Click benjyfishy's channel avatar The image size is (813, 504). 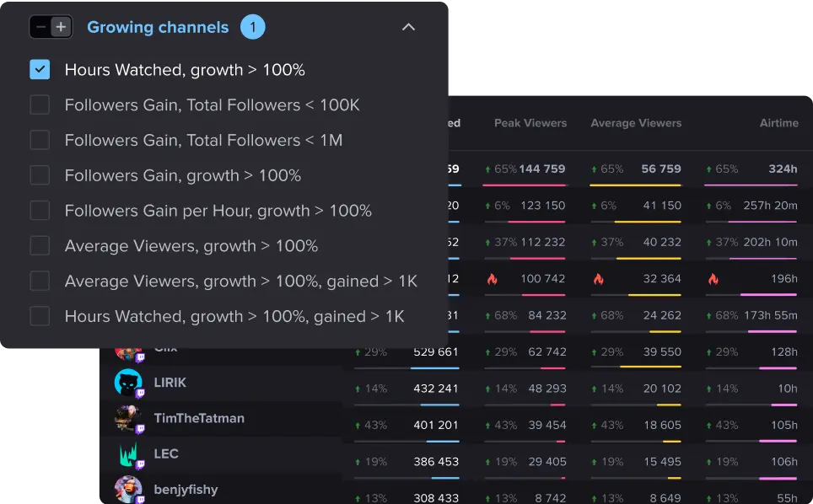(x=128, y=489)
